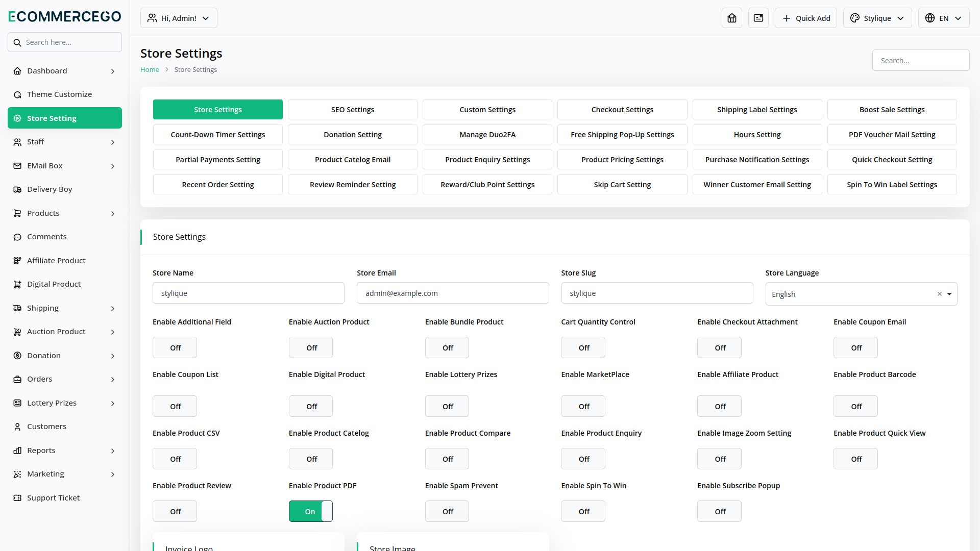This screenshot has height=551, width=980.
Task: Click the EMail Box envelope icon
Action: tap(17, 166)
